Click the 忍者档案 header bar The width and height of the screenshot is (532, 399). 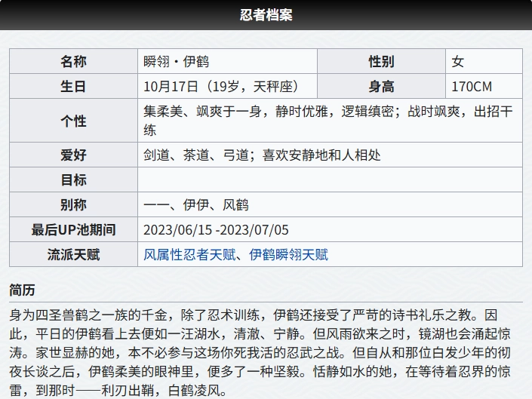266,15
